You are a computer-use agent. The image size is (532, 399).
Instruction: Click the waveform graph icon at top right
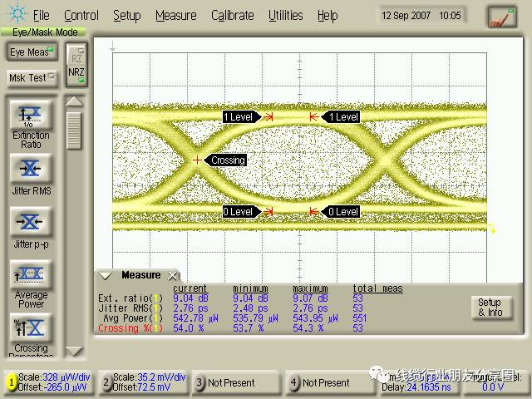click(x=502, y=16)
